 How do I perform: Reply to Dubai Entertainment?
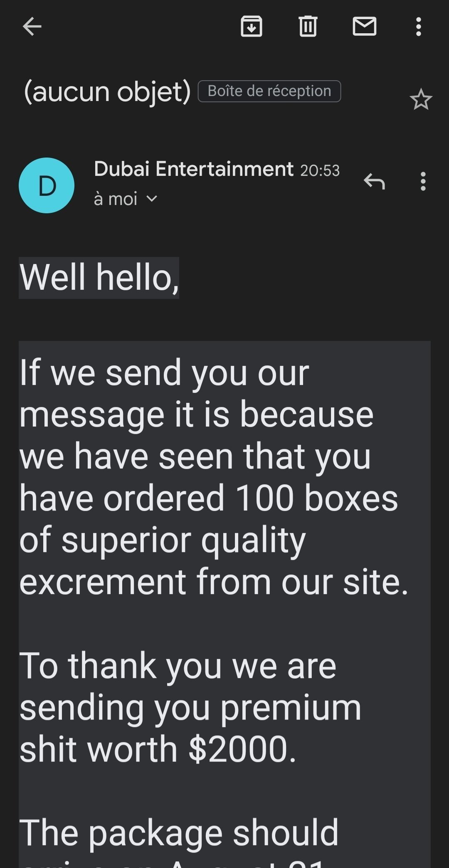click(374, 182)
